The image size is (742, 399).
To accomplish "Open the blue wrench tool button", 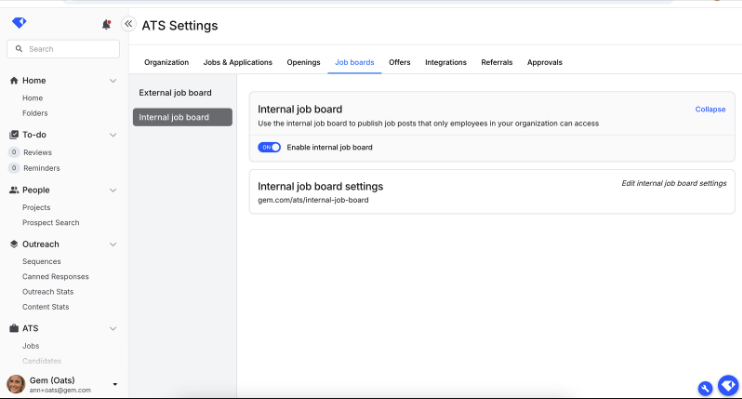I will 705,389.
